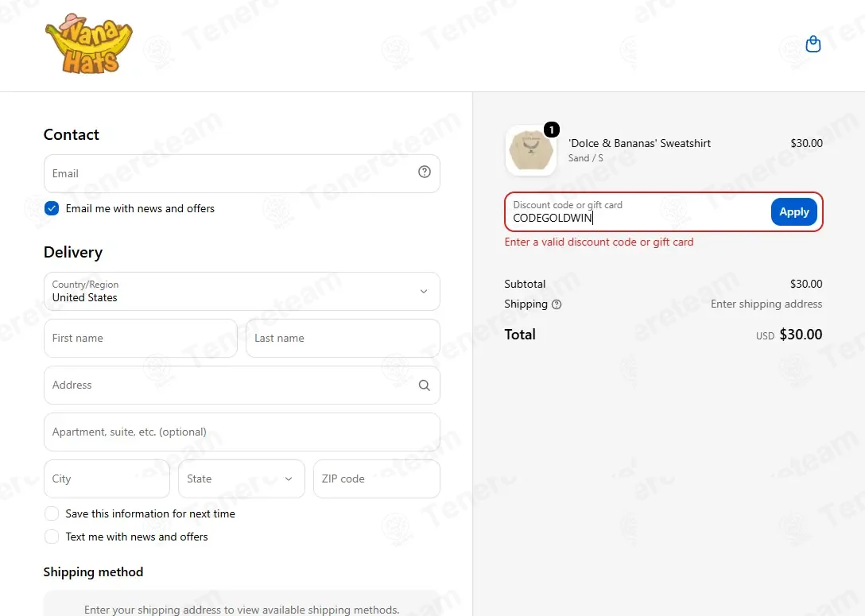Check Text me with news and offers
This screenshot has height=616, width=865.
[x=52, y=537]
